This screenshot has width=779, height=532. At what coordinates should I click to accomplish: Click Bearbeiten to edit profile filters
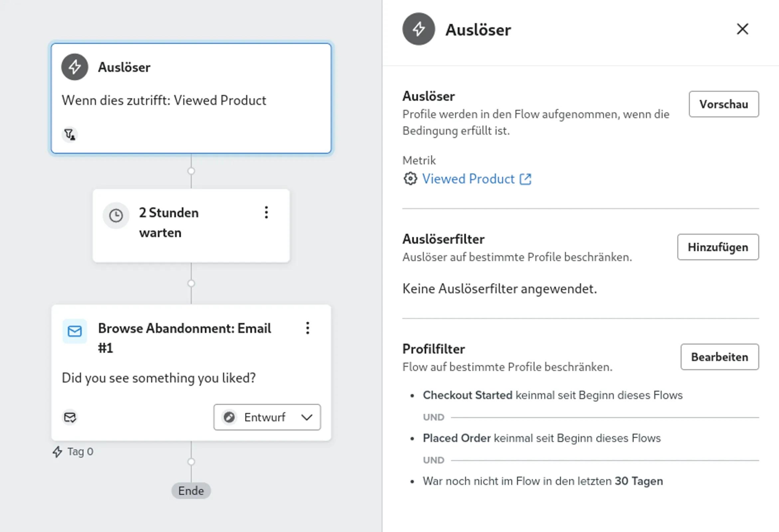720,357
